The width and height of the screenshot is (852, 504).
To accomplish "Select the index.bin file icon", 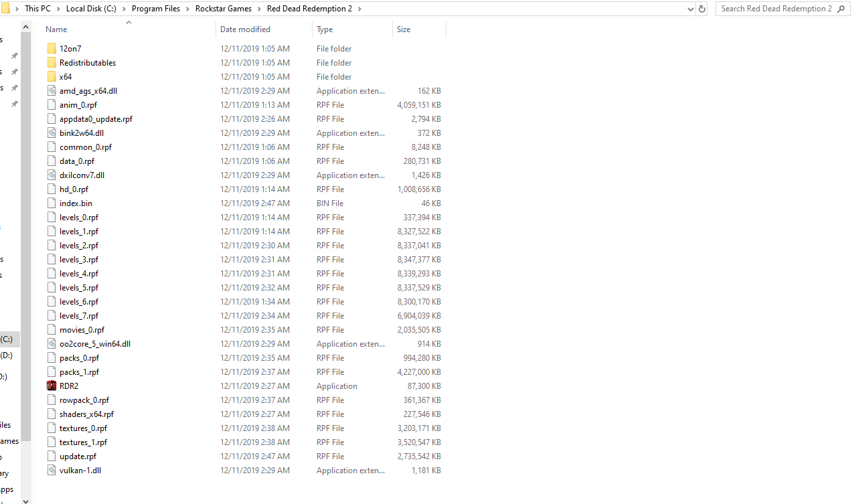I will 52,203.
